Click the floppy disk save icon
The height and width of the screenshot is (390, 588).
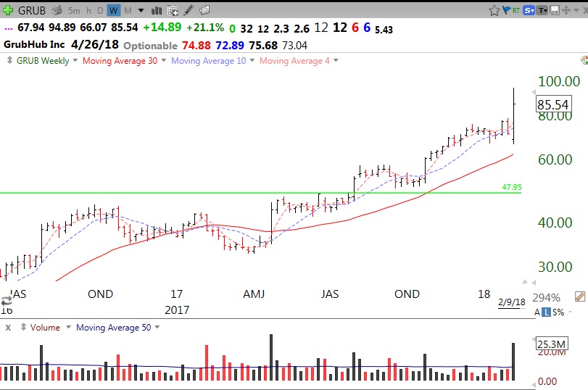pyautogui.click(x=554, y=10)
